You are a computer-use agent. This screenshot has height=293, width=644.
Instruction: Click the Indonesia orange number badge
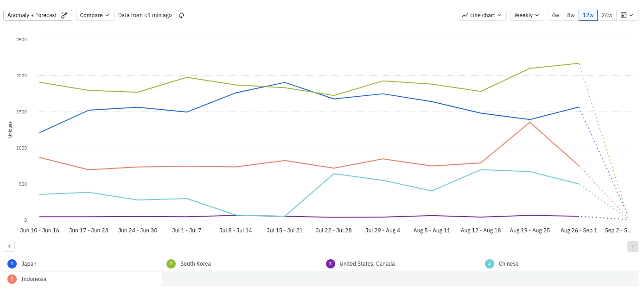tap(12, 279)
